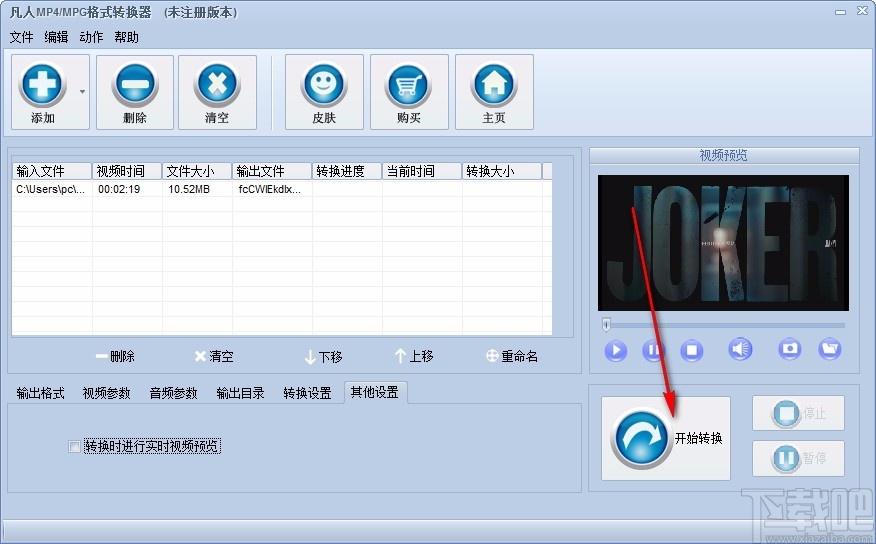Open the snapshot folder icon in preview
Image resolution: width=876 pixels, height=544 pixels.
829,350
